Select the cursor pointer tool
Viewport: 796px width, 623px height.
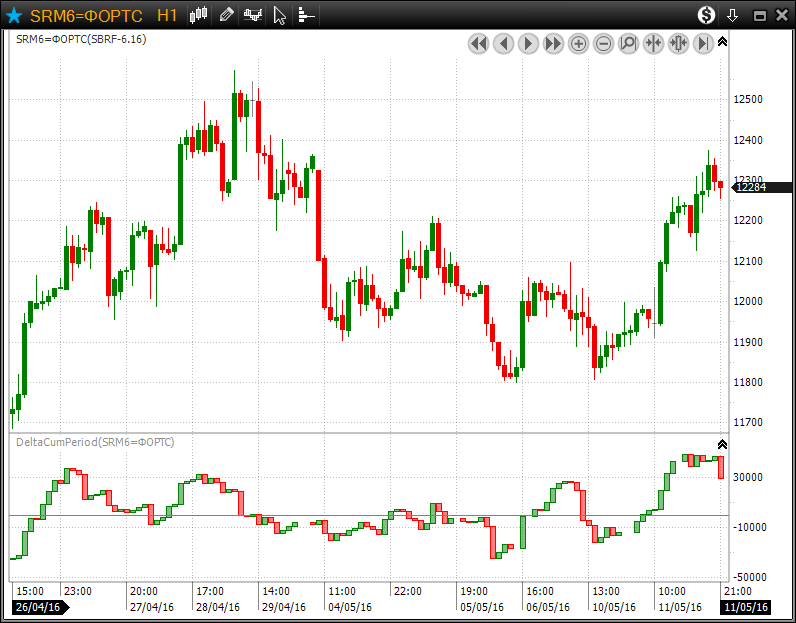tap(280, 15)
